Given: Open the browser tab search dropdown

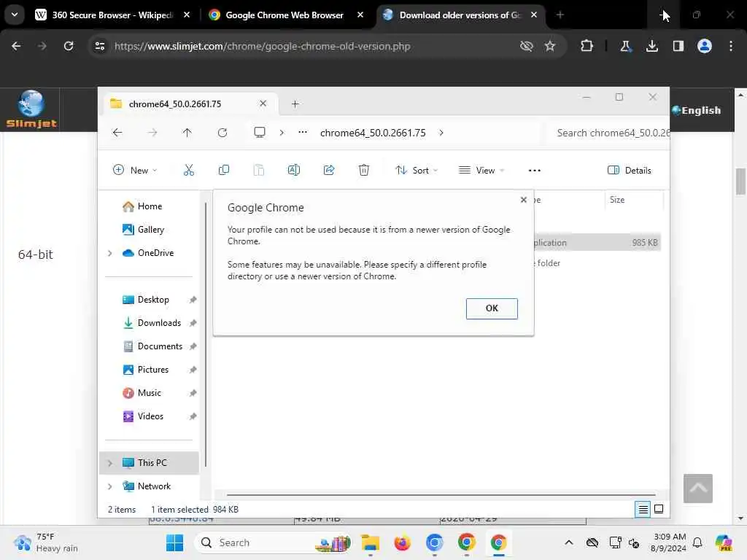Looking at the screenshot, I should coord(15,15).
